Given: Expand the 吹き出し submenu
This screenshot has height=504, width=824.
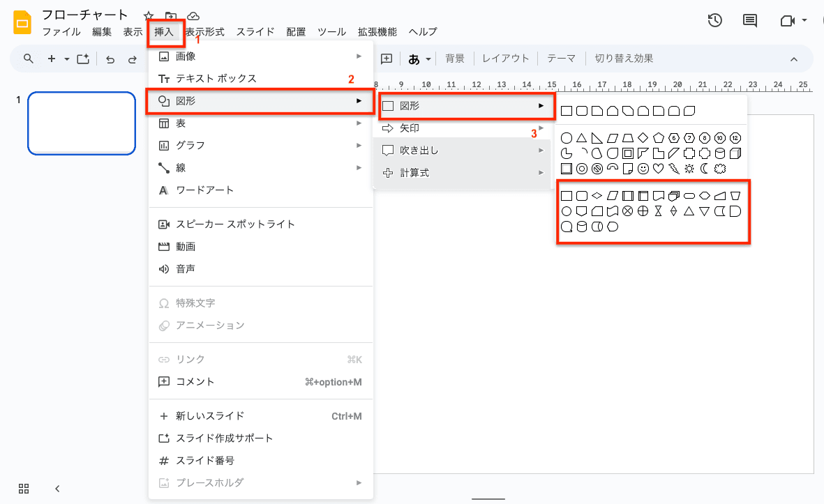Looking at the screenshot, I should click(x=460, y=151).
